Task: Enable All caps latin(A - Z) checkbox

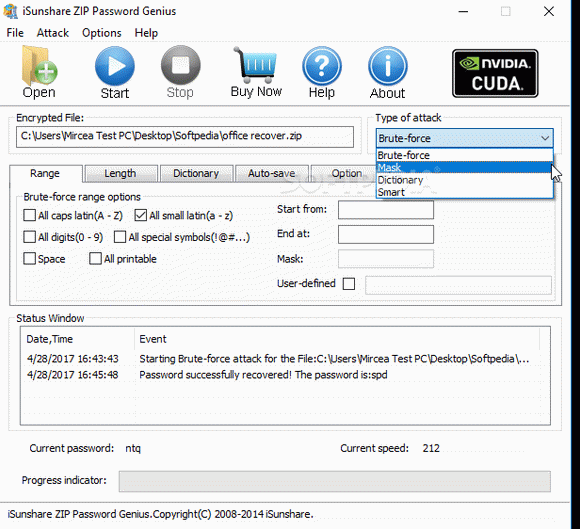Action: coord(30,215)
